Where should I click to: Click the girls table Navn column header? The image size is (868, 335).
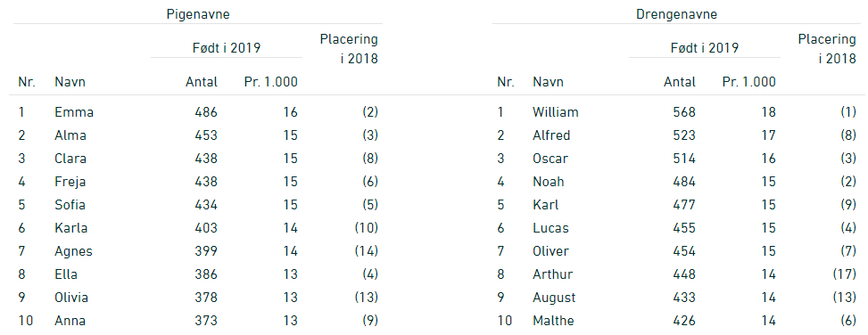70,82
